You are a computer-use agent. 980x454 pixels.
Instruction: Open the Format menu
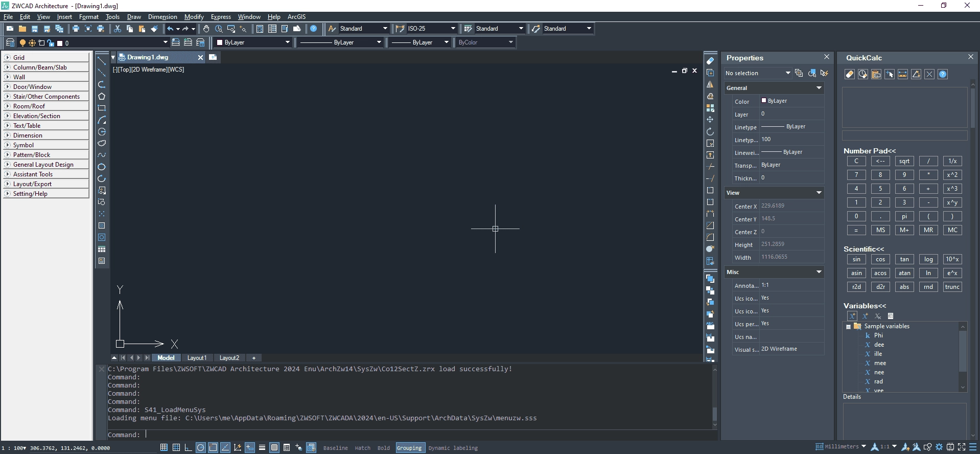pyautogui.click(x=89, y=17)
